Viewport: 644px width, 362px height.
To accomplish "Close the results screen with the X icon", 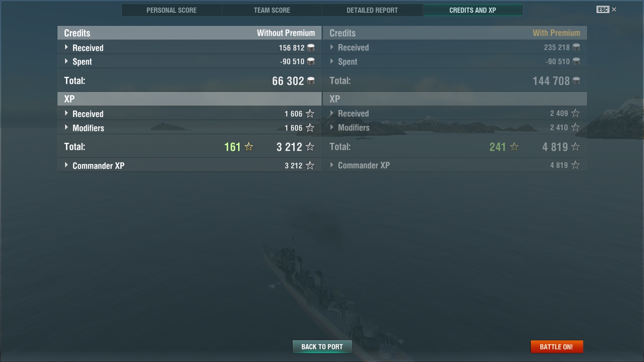I will [x=614, y=9].
